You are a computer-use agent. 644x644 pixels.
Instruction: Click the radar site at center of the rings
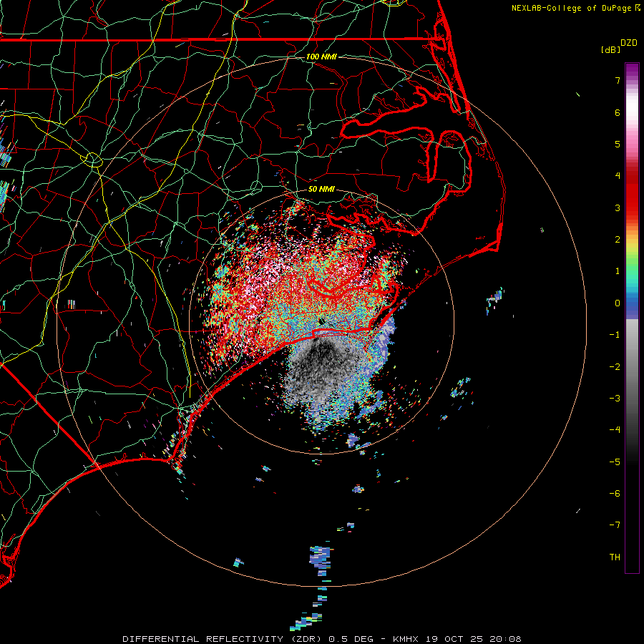[x=321, y=321]
